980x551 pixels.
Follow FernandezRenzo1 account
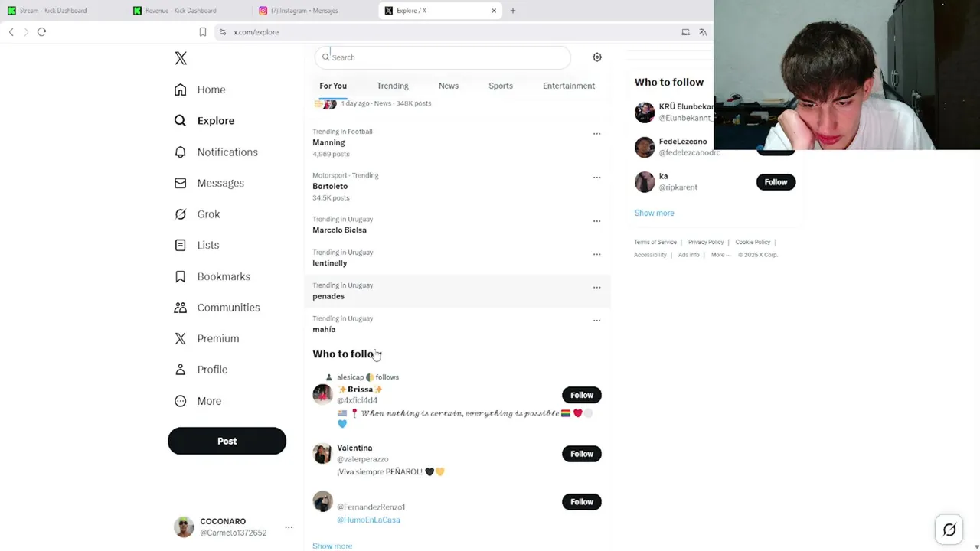pos(582,502)
